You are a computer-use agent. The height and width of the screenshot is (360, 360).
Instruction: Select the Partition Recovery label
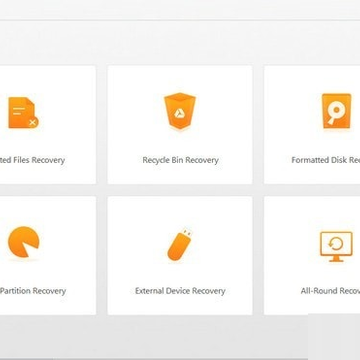pos(33,291)
